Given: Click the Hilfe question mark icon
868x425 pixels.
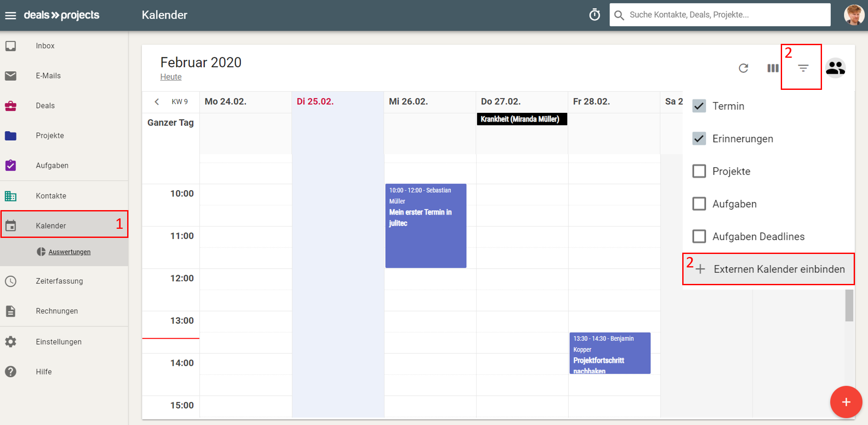Looking at the screenshot, I should point(11,372).
